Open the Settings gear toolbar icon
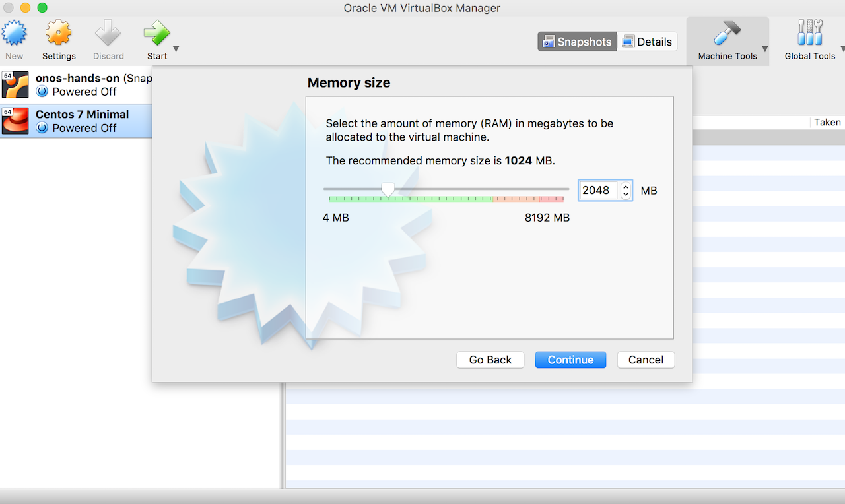 point(59,33)
